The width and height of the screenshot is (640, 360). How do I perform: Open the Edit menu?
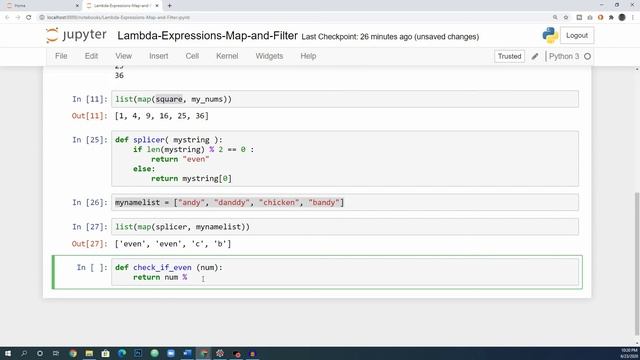click(x=91, y=56)
